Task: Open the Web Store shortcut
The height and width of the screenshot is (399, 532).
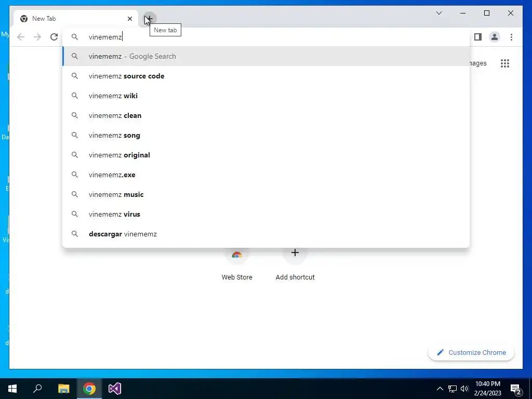Action: tap(237, 264)
